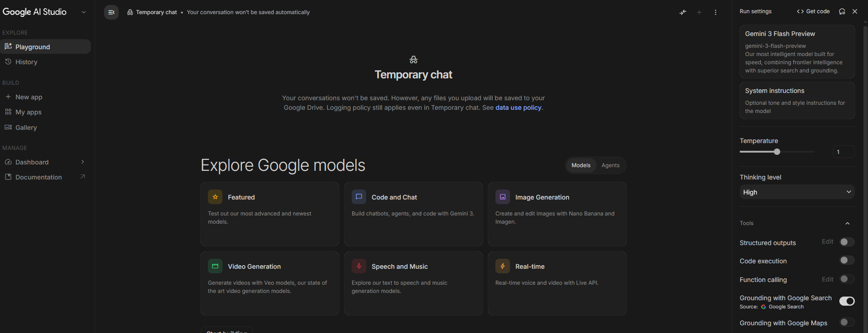868x333 pixels.
Task: Click the large incognito icon above Temporary chat heading
Action: point(414,60)
